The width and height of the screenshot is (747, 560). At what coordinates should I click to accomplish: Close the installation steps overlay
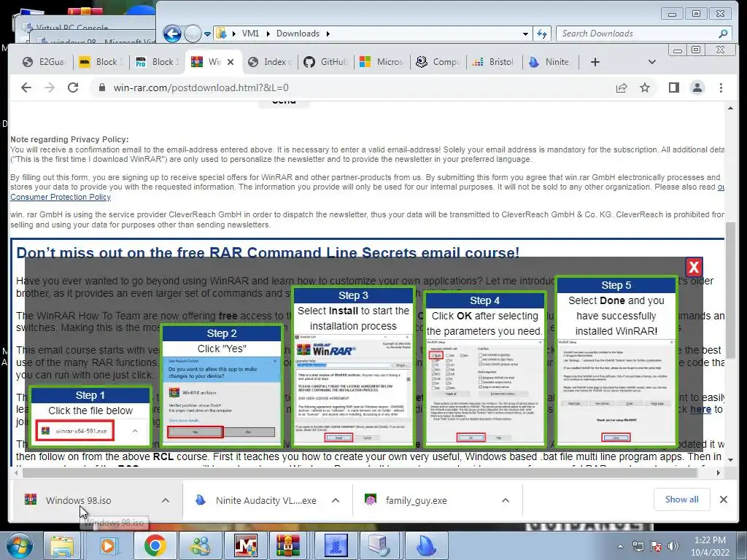[x=694, y=267]
